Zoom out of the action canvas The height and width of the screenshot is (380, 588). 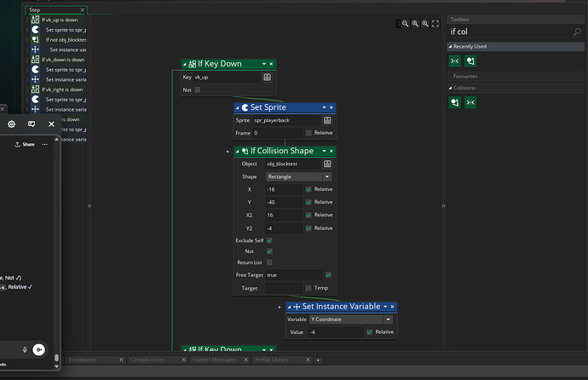tap(406, 24)
